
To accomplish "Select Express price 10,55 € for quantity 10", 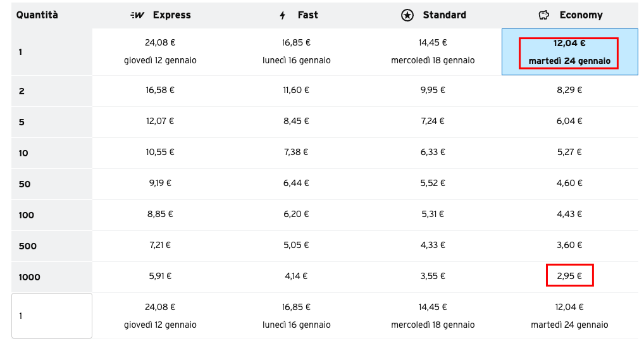I will [x=160, y=152].
